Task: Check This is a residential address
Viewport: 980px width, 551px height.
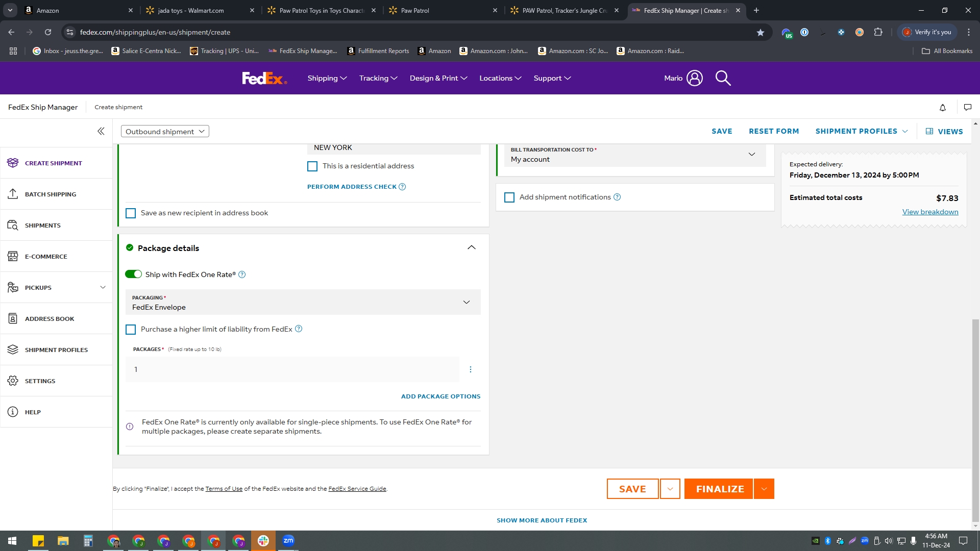Action: click(x=312, y=166)
